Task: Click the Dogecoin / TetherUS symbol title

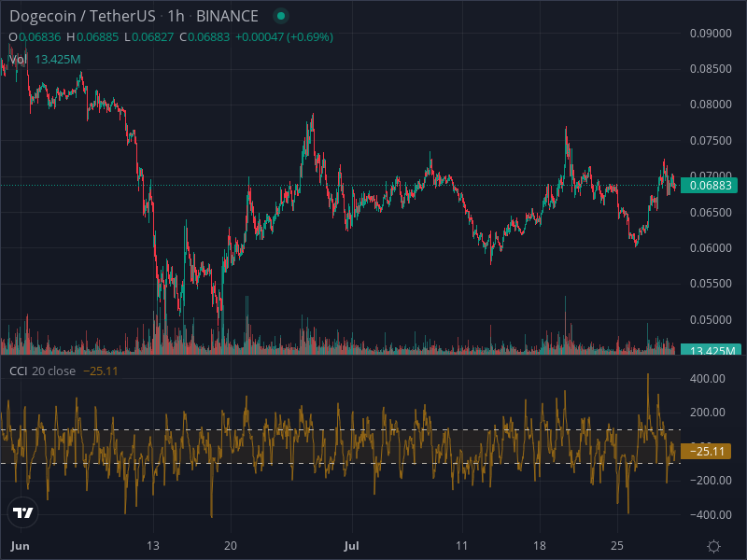Action: (82, 16)
